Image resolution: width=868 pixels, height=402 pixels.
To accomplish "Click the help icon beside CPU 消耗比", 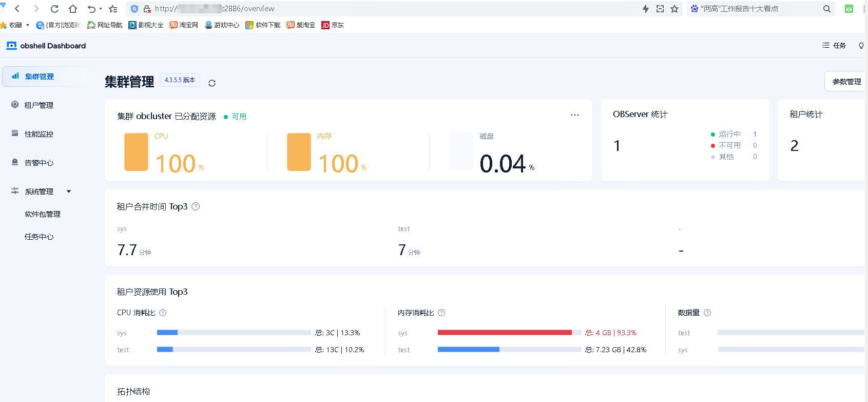I will tap(163, 313).
